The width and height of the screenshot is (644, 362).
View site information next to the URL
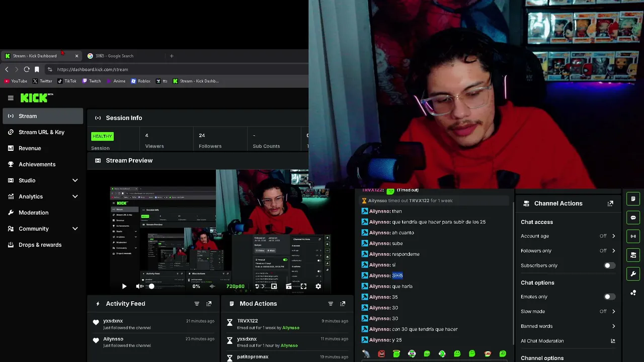click(50, 69)
